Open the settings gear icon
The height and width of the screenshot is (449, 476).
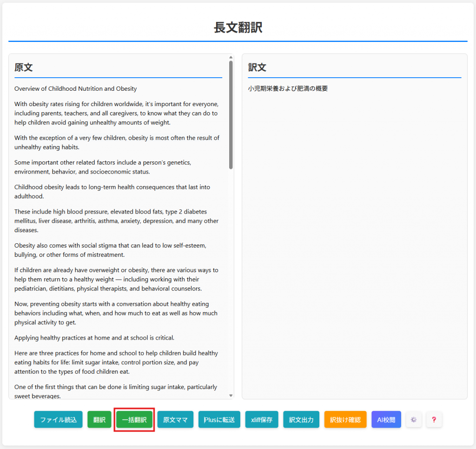click(413, 420)
